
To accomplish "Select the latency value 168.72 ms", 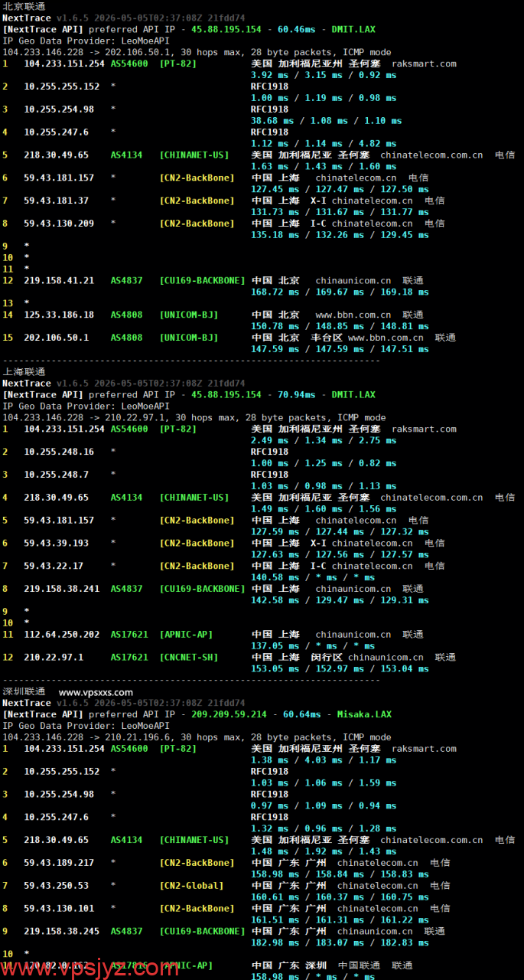I will point(275,292).
